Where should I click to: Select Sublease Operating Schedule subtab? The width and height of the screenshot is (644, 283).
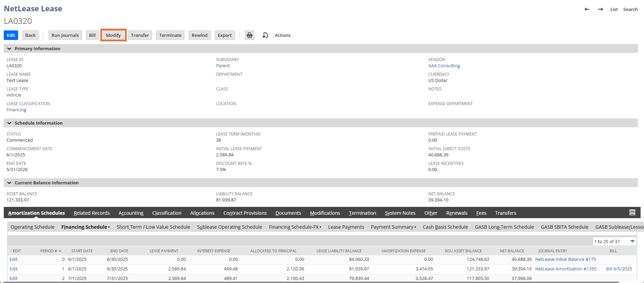coord(229,227)
